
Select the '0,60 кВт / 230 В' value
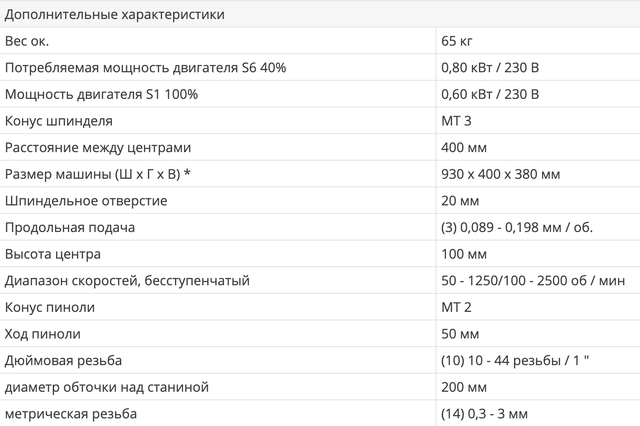coord(490,94)
